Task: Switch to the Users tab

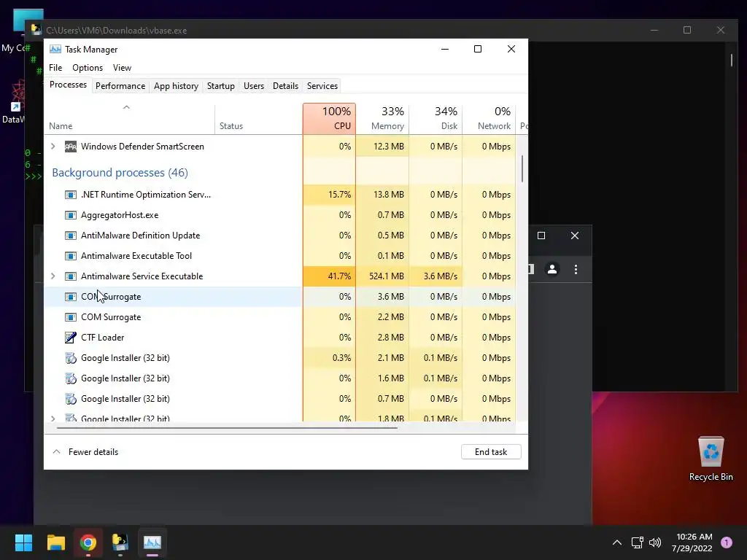Action: tap(253, 86)
